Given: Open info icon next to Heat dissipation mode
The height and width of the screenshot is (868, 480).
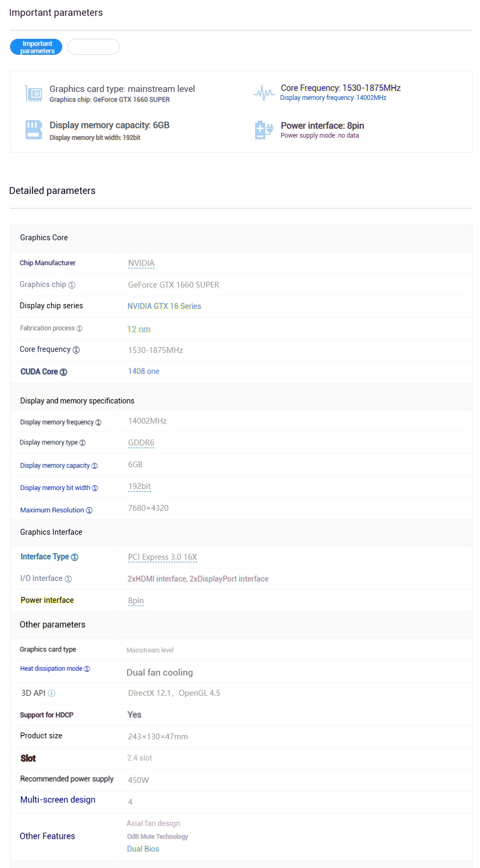Looking at the screenshot, I should coord(87,669).
